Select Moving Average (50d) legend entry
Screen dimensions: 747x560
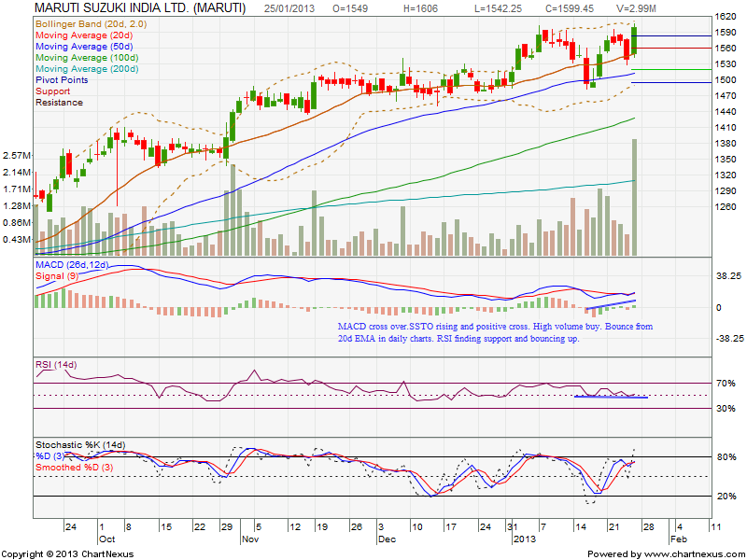[x=84, y=46]
